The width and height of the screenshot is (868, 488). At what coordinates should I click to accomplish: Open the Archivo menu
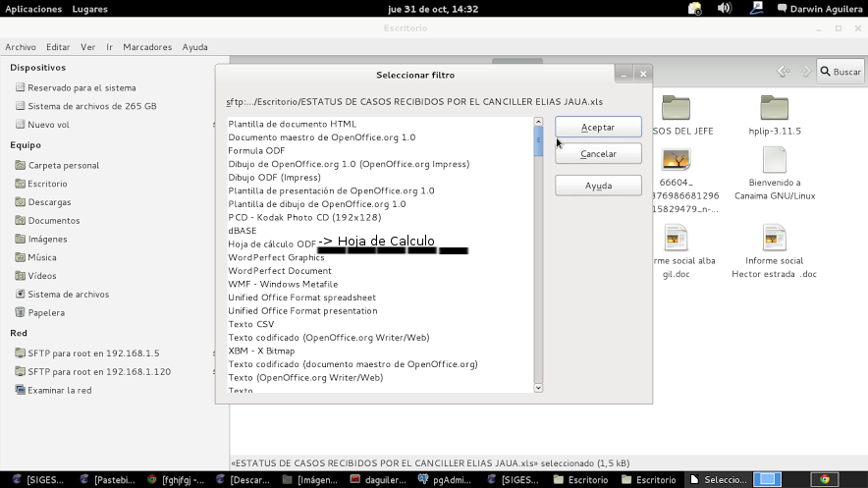pos(21,47)
